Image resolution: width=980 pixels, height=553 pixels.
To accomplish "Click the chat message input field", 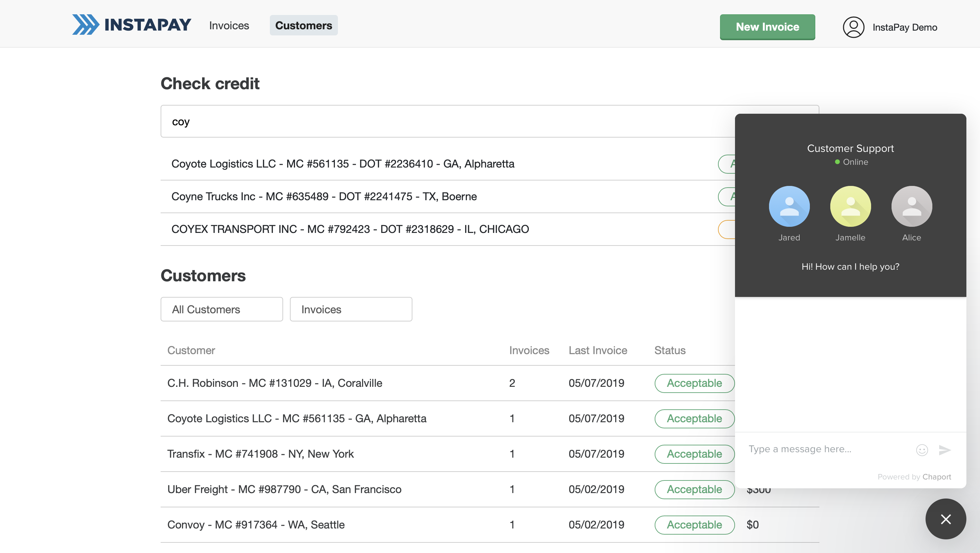I will click(x=828, y=449).
